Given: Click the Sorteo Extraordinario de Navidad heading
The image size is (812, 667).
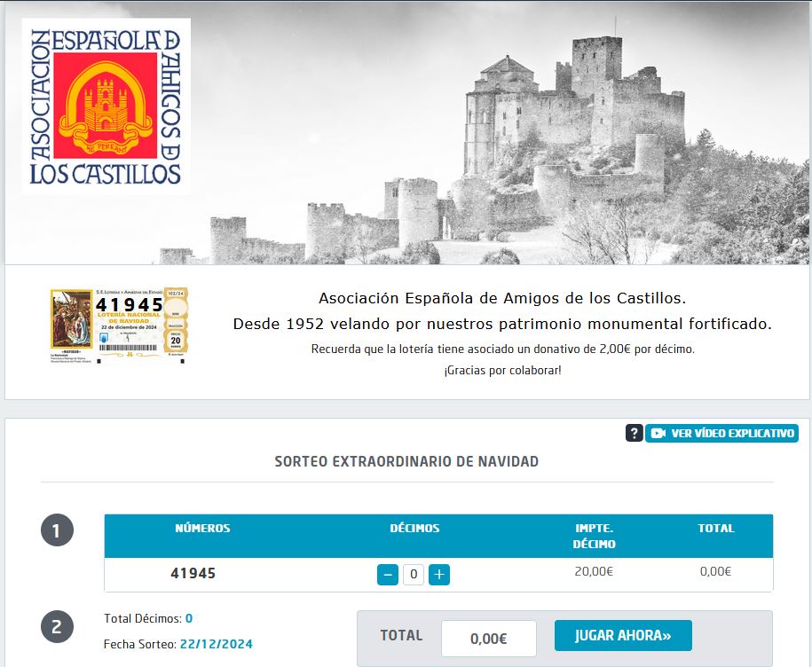Looking at the screenshot, I should 406,461.
